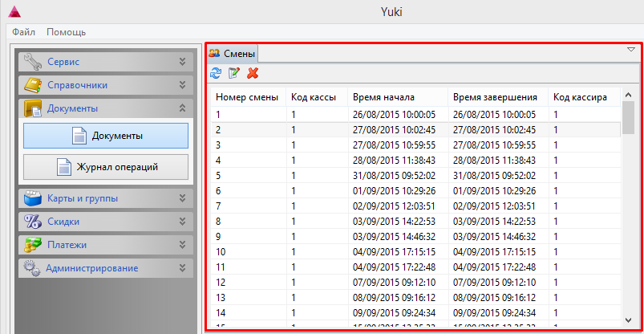Click the Документы button
644x334 pixels.
coord(106,136)
